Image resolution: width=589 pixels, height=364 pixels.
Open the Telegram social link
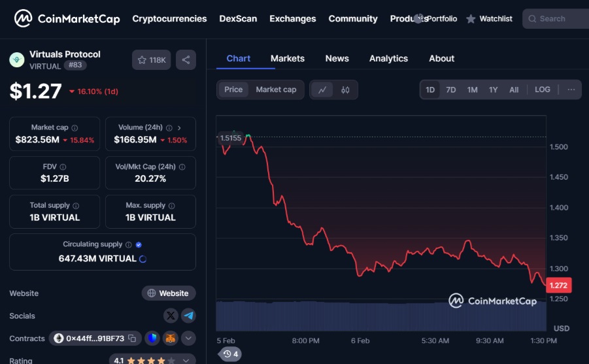(x=188, y=316)
